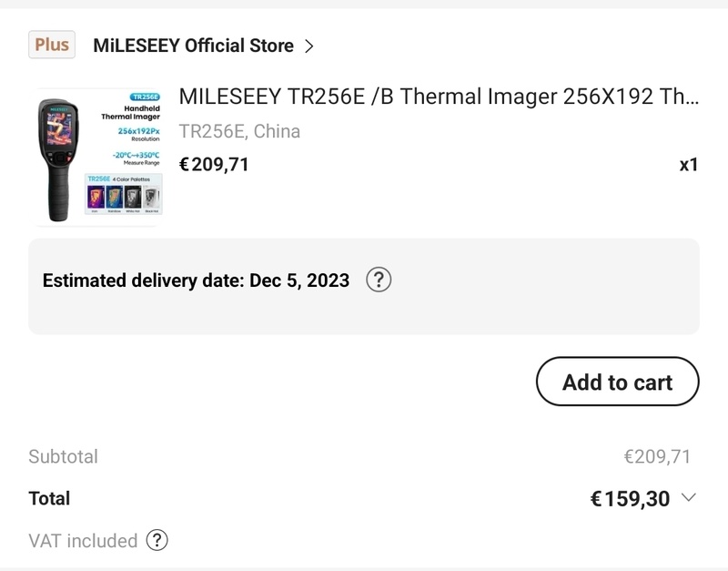728x571 pixels.
Task: Click the x1 quantity indicator
Action: click(x=689, y=165)
